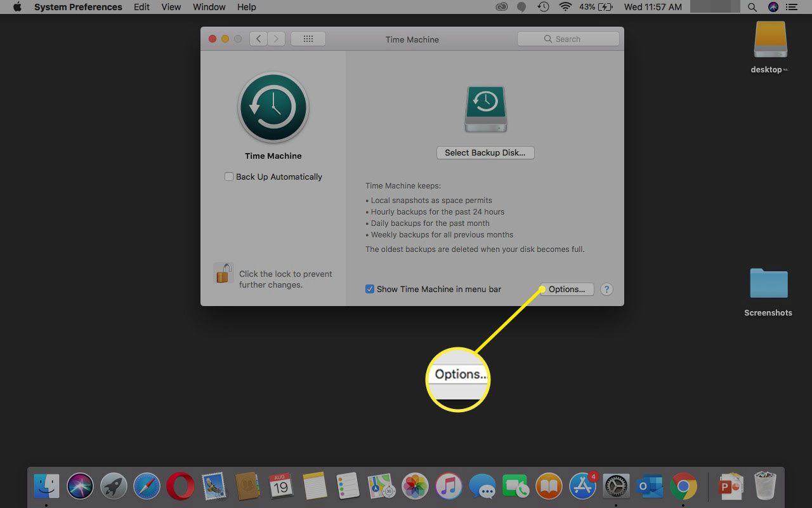Viewport: 812px width, 508px height.
Task: Click backup disk drive icon
Action: 485,109
